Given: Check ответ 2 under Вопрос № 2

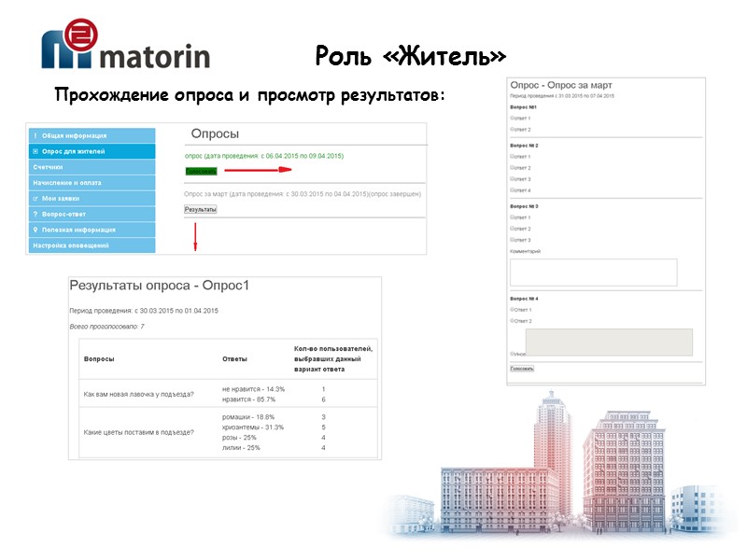Looking at the screenshot, I should pyautogui.click(x=513, y=168).
